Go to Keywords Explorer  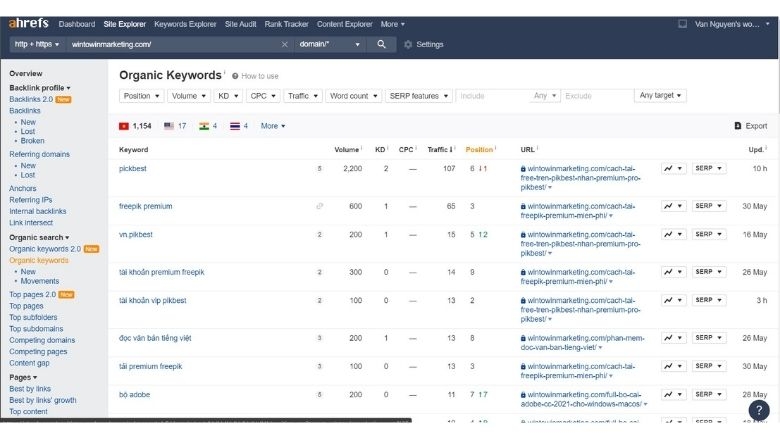pyautogui.click(x=185, y=24)
